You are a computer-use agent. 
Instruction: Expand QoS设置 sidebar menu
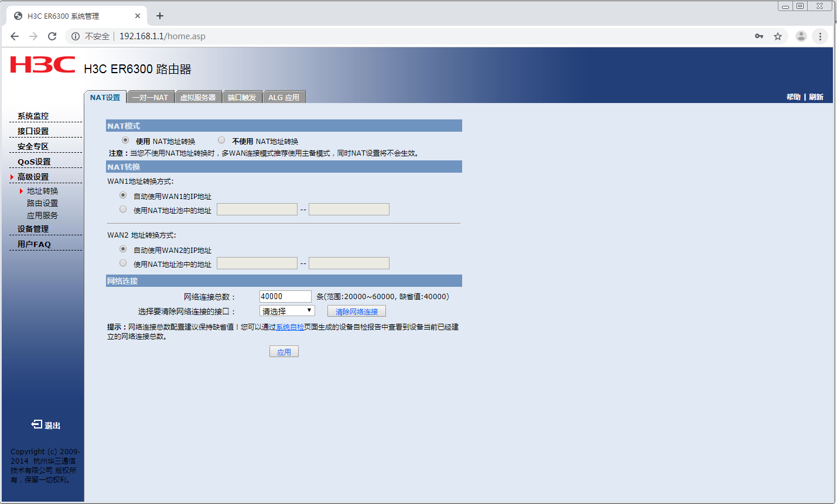[x=34, y=162]
